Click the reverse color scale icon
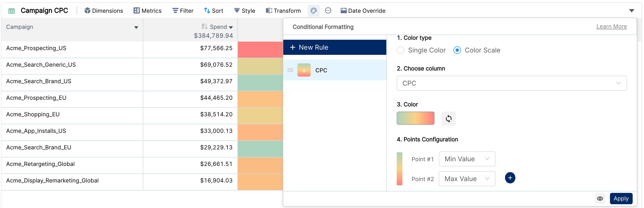 pyautogui.click(x=448, y=119)
